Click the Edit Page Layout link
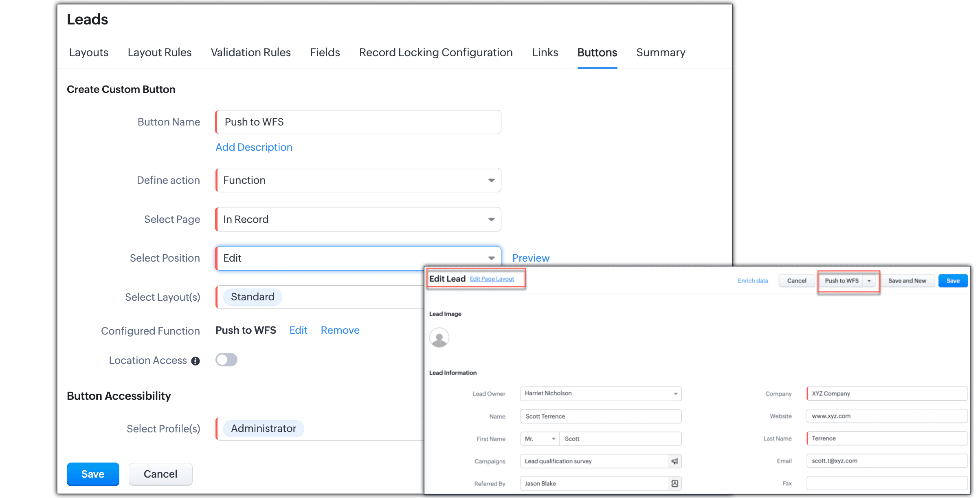 click(492, 279)
